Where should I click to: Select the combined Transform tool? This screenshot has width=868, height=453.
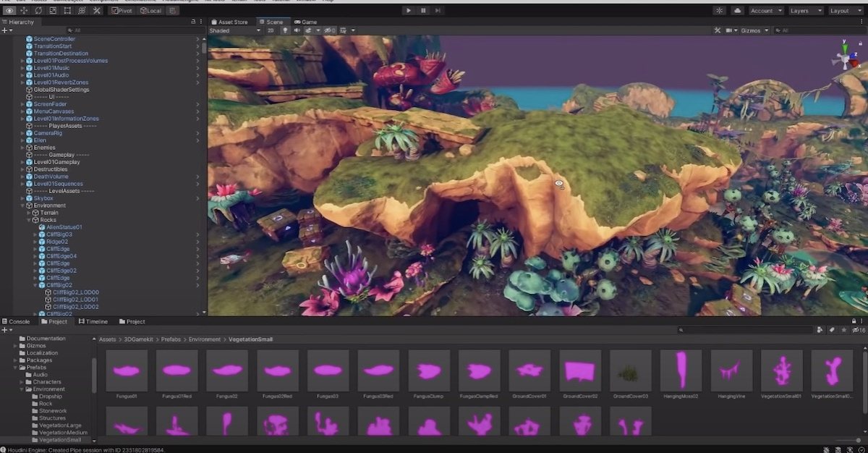[x=81, y=10]
